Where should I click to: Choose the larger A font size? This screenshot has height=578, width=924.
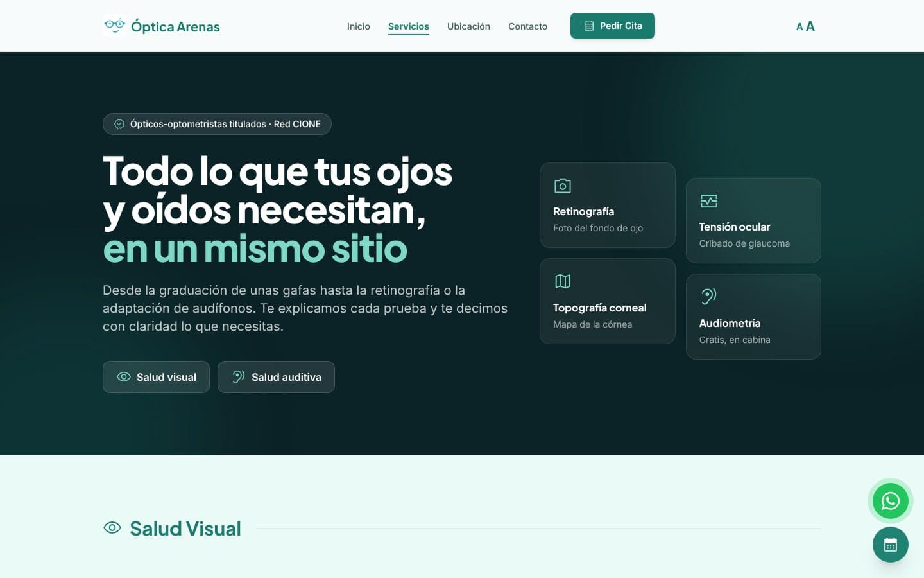(x=810, y=26)
